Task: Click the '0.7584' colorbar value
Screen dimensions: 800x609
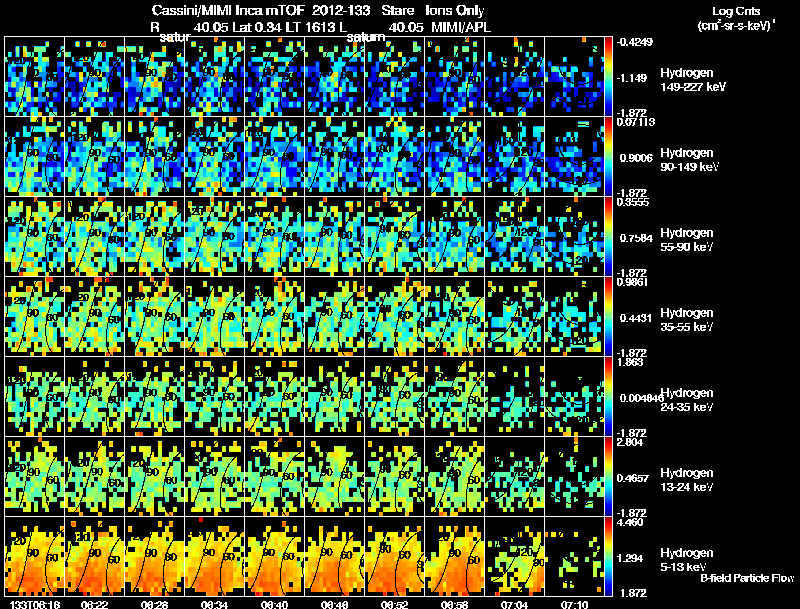Action: click(x=636, y=238)
